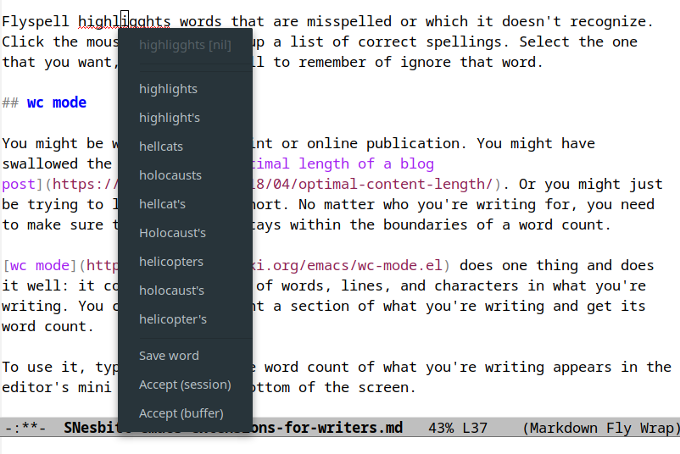Choose the "highlight's" correction
This screenshot has height=454, width=680.
(169, 118)
